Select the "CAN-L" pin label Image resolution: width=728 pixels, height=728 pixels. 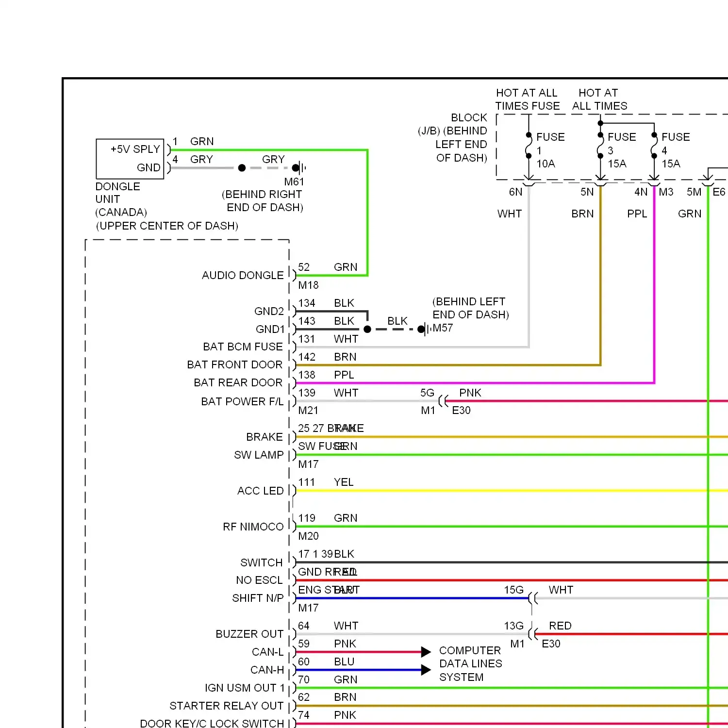pos(267,652)
